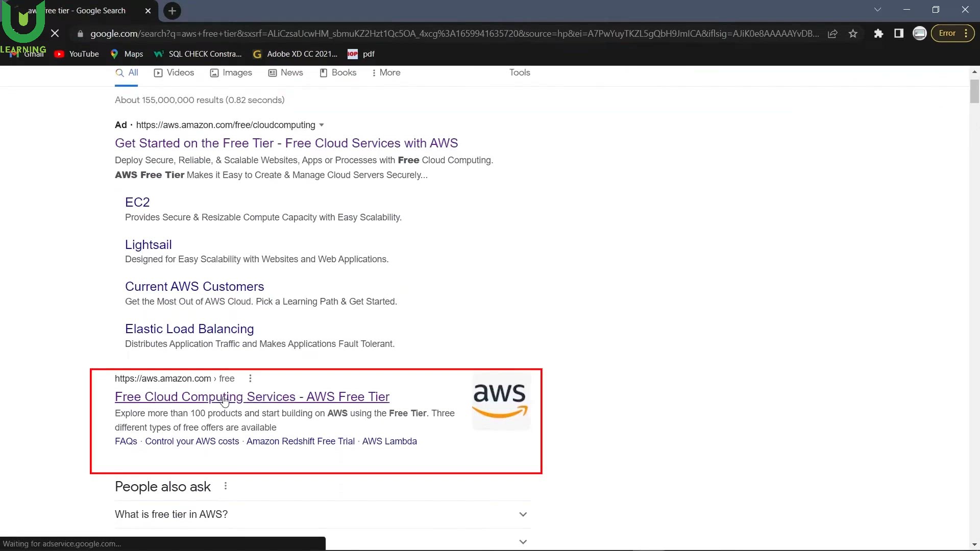Open the Chrome menu three dots
Screen dimensions: 980x551
click(x=966, y=34)
